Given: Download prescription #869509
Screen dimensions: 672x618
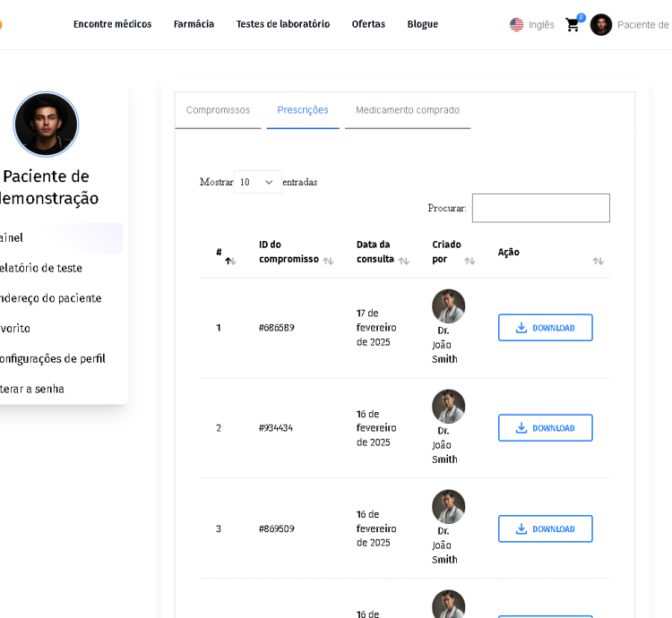Looking at the screenshot, I should [x=545, y=528].
